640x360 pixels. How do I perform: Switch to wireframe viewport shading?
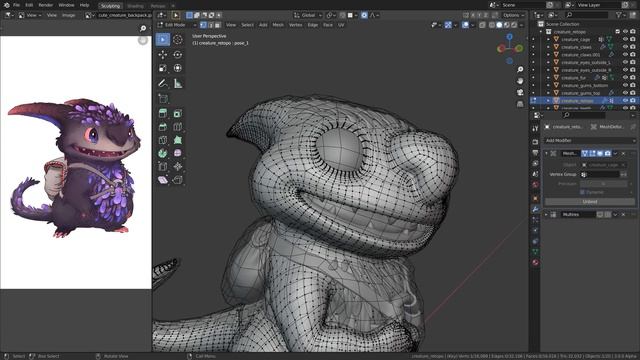pos(492,25)
